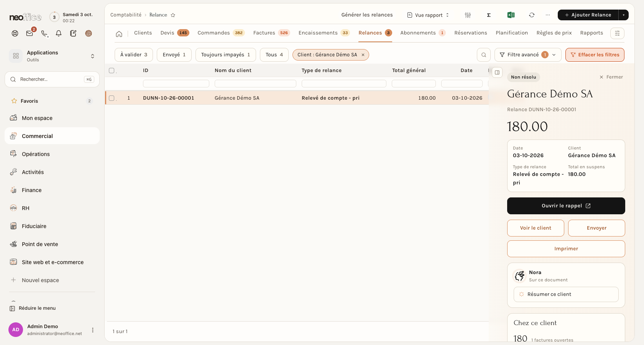The image size is (644, 345).
Task: Open the Filtre avancé dropdown
Action: point(528,55)
